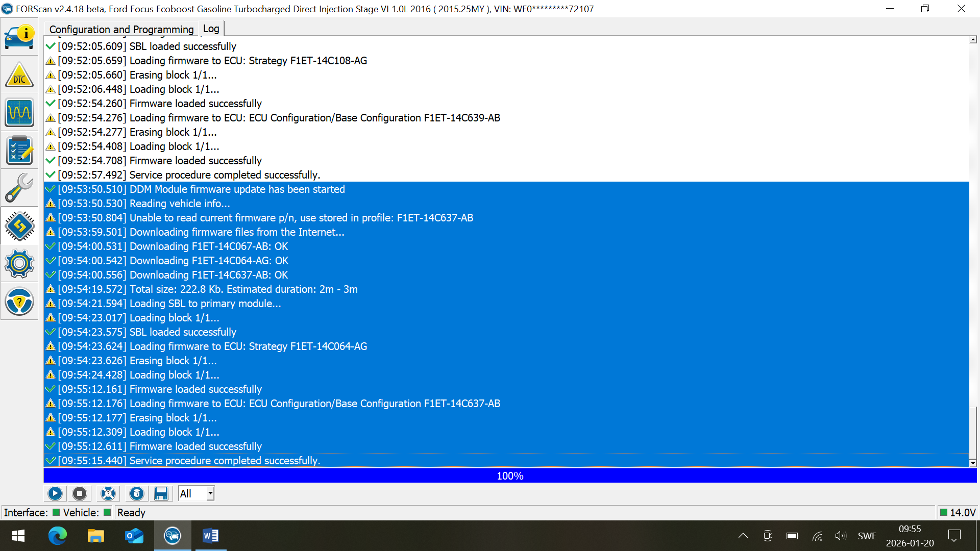Click the 100% progress bar
Viewport: 980px width, 551px height.
tap(510, 475)
